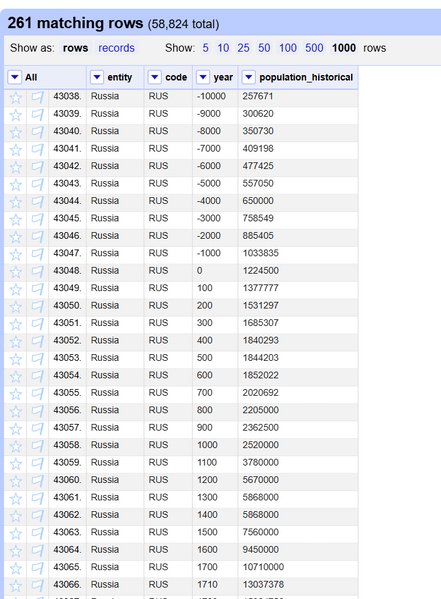The width and height of the screenshot is (441, 599).
Task: Star row 43058 for year 1000
Action: point(16,446)
